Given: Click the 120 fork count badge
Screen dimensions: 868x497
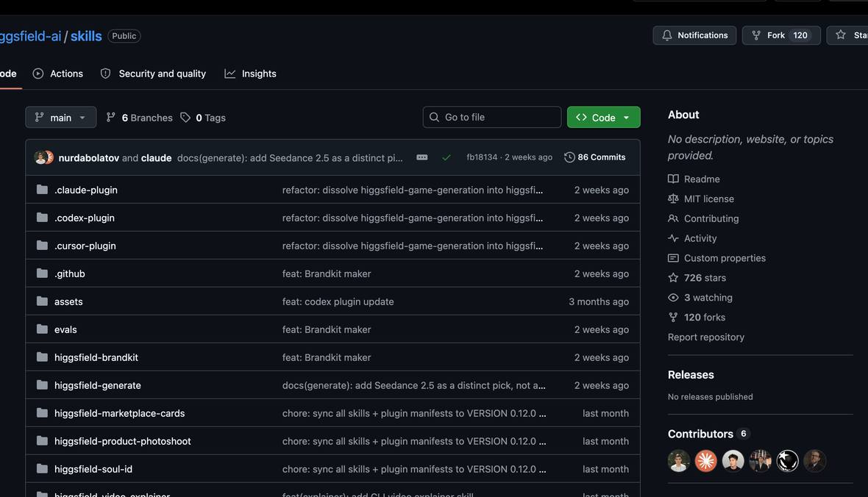Looking at the screenshot, I should (800, 35).
